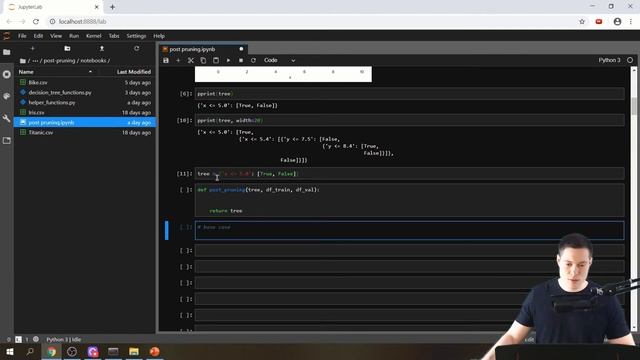Select Bike.csv in the file list

(85, 82)
